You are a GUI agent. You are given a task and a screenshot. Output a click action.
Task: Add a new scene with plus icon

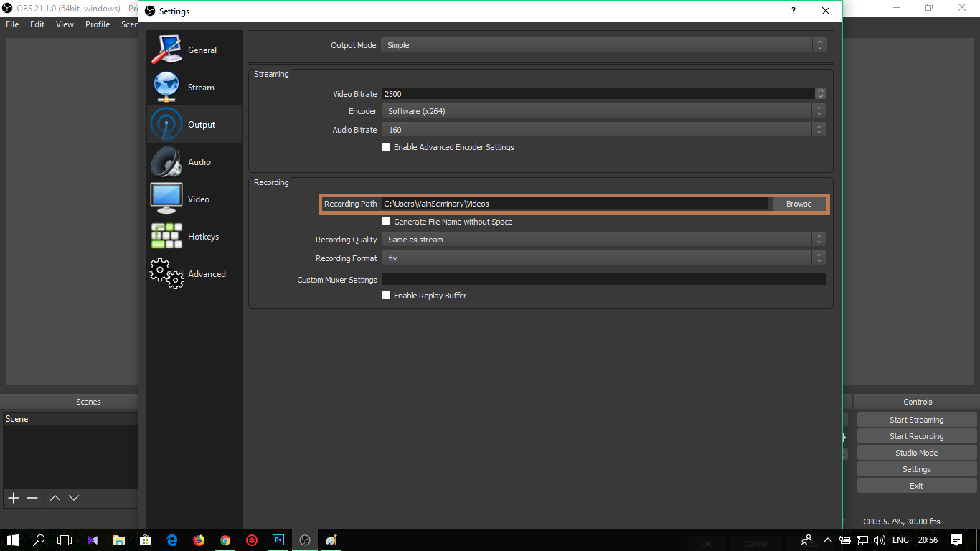(13, 498)
